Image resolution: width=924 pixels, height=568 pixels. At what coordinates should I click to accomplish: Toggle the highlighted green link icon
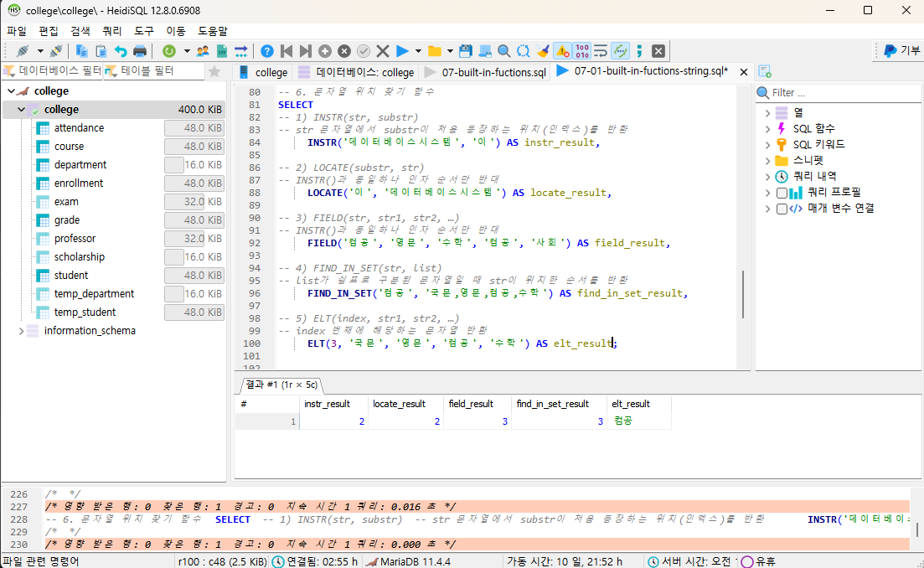click(x=620, y=51)
